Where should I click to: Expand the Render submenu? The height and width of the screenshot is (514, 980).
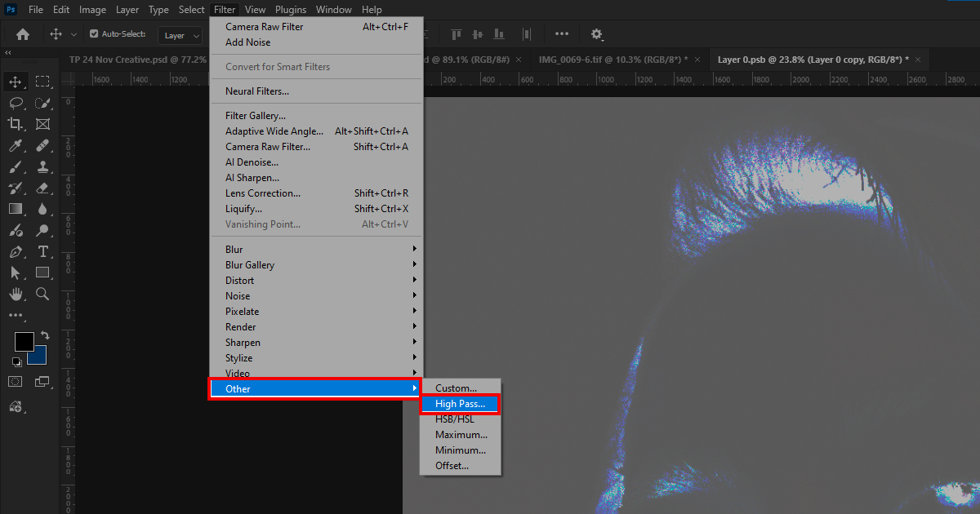[x=316, y=327]
